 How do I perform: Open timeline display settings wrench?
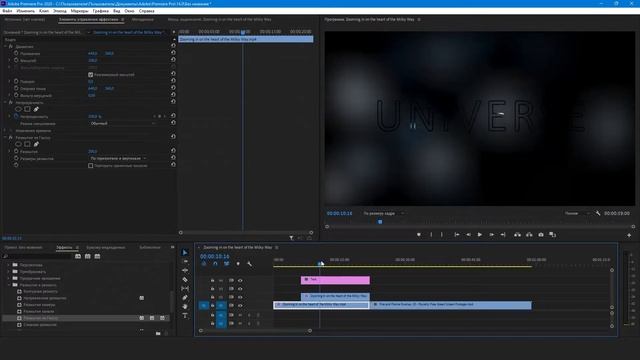click(x=249, y=264)
